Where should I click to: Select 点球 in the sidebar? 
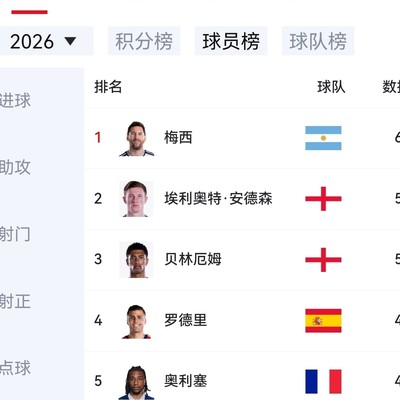pyautogui.click(x=15, y=368)
